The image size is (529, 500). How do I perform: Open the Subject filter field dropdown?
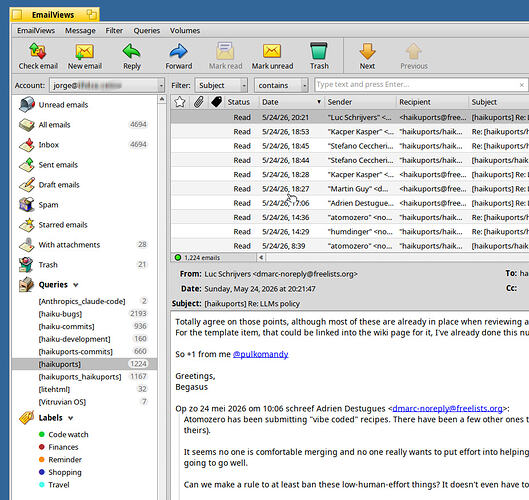click(x=221, y=85)
